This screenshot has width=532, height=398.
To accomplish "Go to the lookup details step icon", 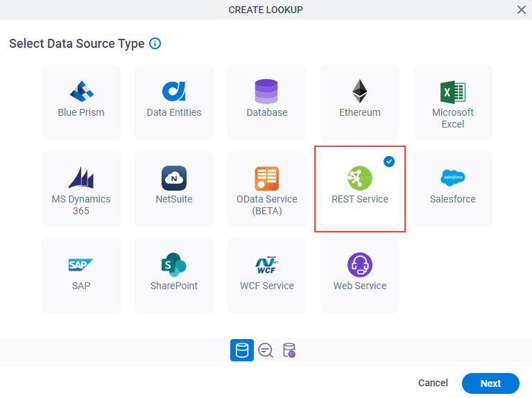I will (266, 350).
